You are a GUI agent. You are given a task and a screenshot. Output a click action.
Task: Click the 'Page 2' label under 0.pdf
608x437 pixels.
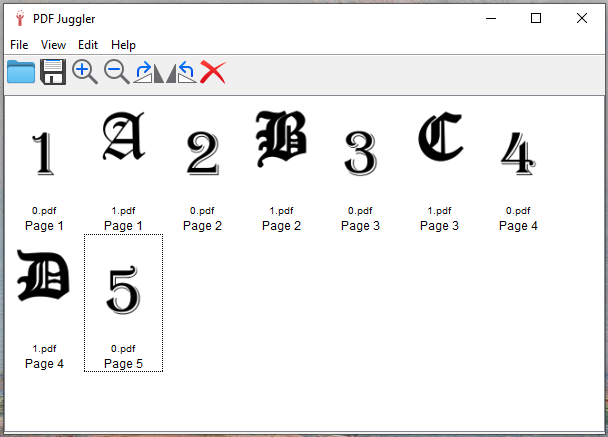[202, 226]
